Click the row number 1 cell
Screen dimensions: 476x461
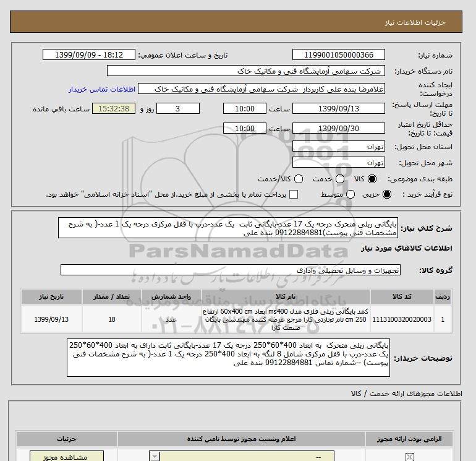tap(442, 319)
